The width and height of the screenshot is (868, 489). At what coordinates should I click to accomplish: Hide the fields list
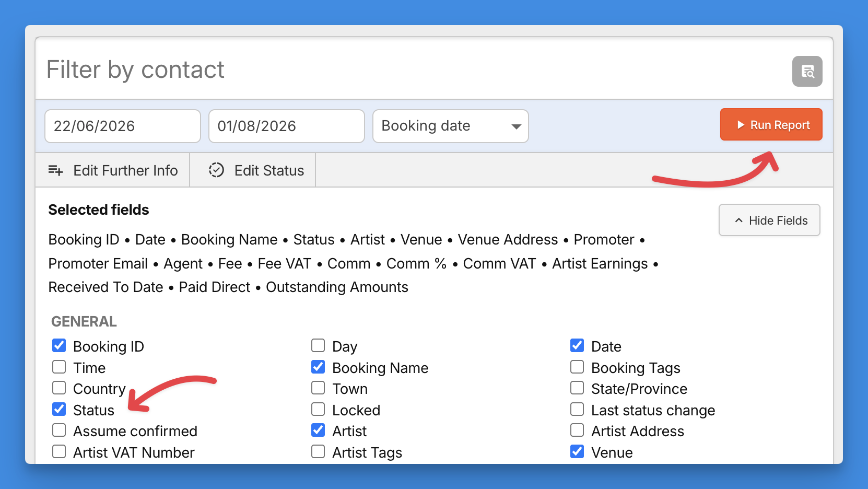click(x=769, y=220)
